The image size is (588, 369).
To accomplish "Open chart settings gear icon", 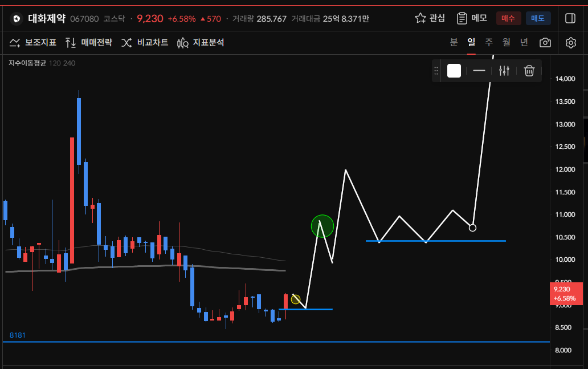I will tap(570, 42).
